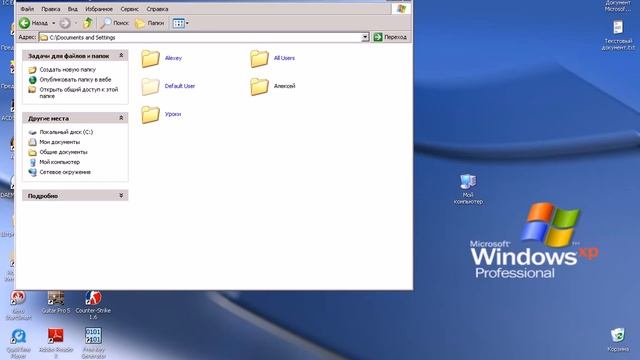
Task: Open the Справка menu
Action: [157, 9]
